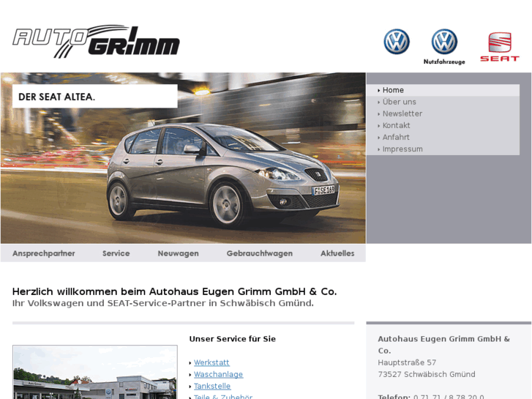Select the Service tab
This screenshot has width=532, height=399.
click(116, 253)
